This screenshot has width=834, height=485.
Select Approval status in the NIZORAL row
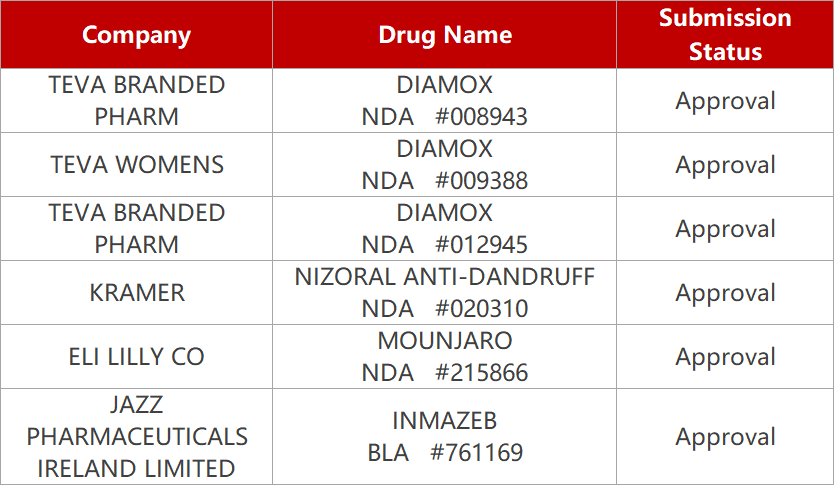click(725, 293)
